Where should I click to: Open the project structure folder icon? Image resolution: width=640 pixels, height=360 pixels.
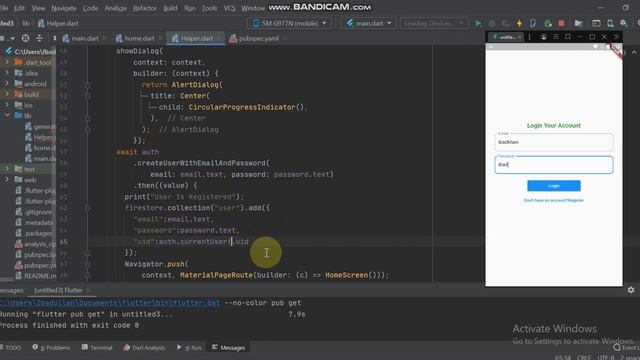pos(578,24)
